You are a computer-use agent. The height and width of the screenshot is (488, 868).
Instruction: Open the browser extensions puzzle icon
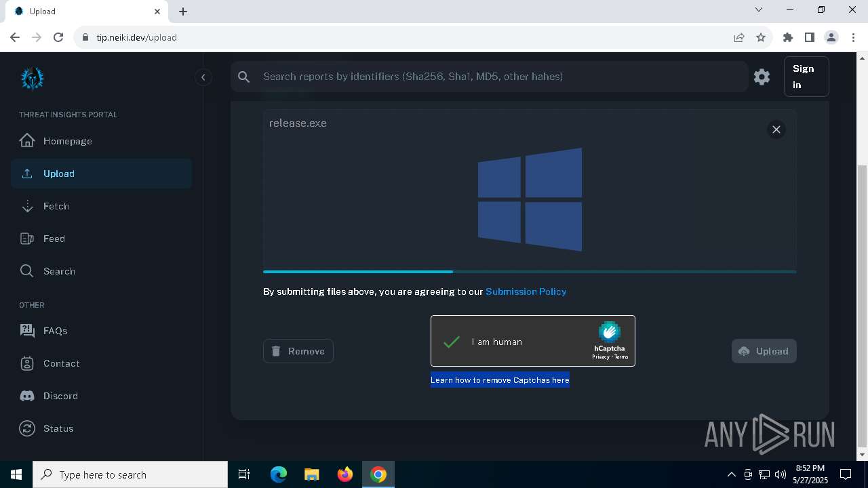[x=787, y=37]
